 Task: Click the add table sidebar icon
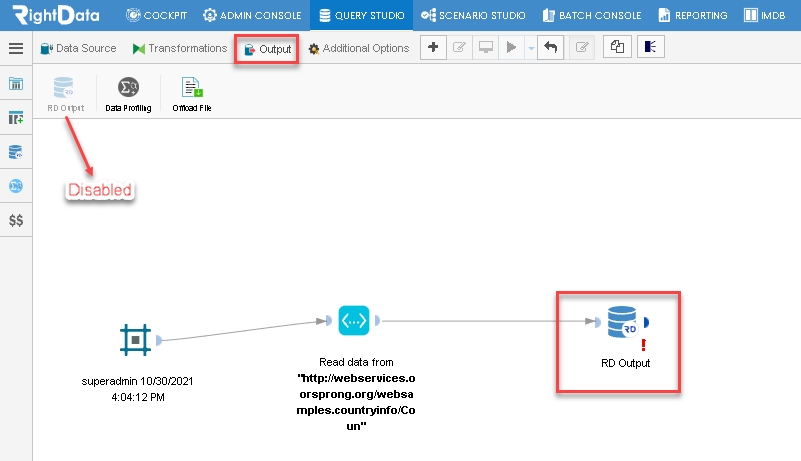16,118
